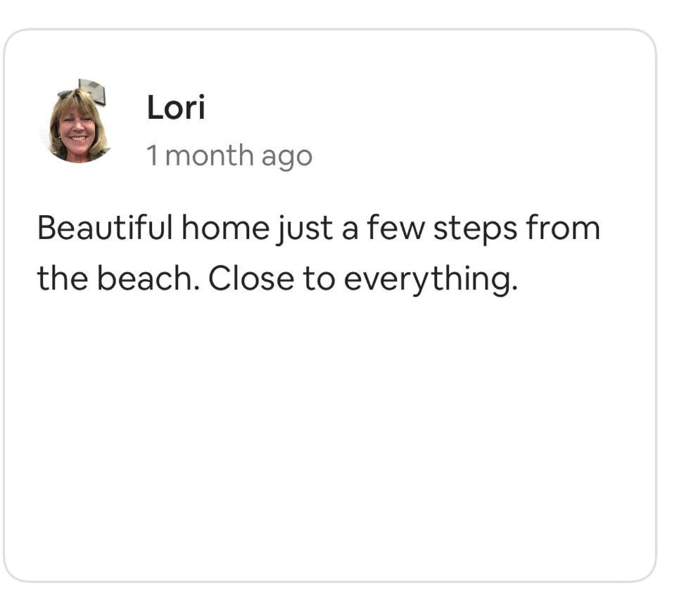Select the "1 month ago" timestamp

point(229,156)
